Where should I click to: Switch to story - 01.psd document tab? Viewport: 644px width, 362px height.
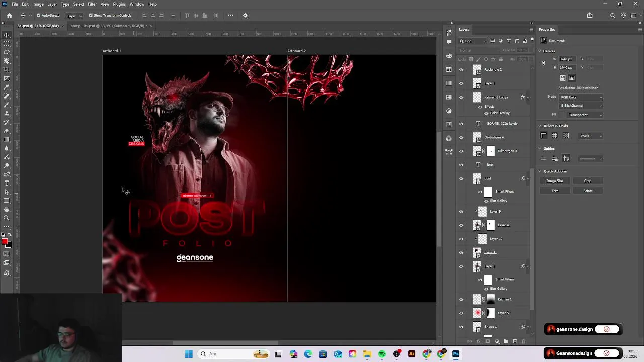point(109,26)
